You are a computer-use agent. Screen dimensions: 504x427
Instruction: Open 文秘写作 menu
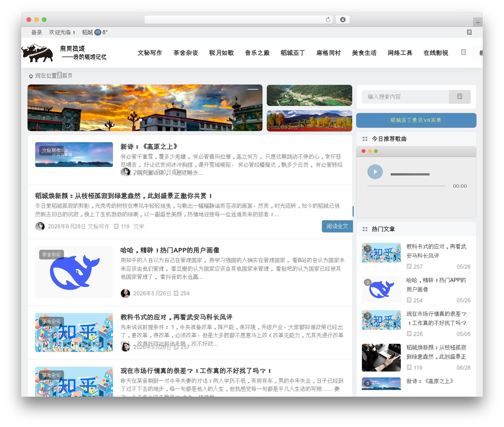150,53
